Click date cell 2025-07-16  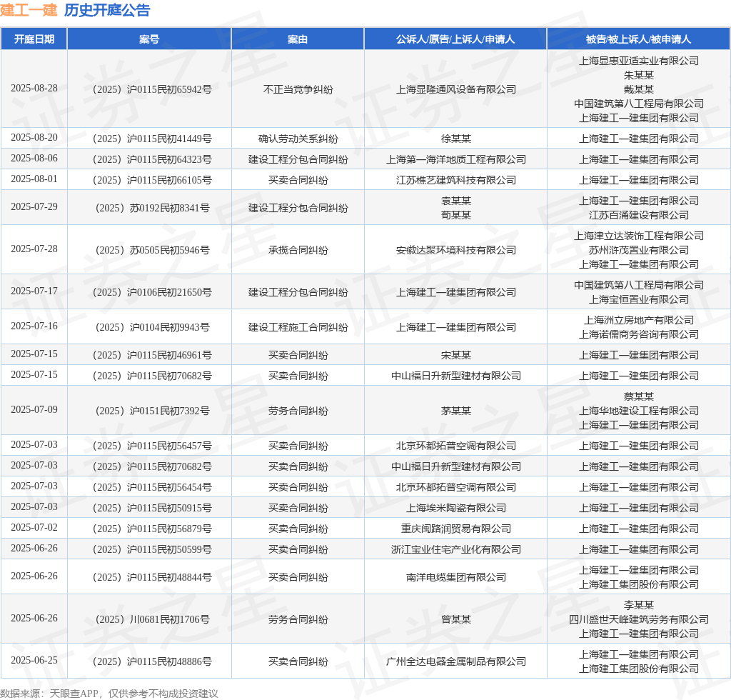pos(34,326)
